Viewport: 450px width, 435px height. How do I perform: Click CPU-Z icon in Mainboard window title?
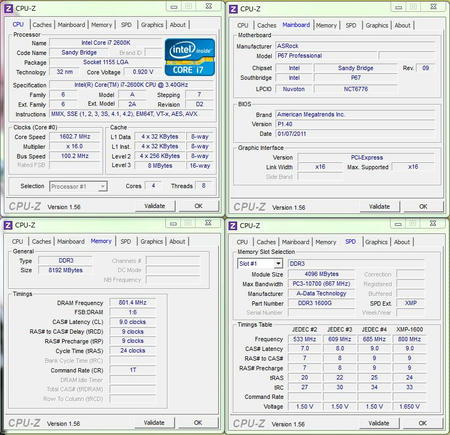tap(233, 9)
